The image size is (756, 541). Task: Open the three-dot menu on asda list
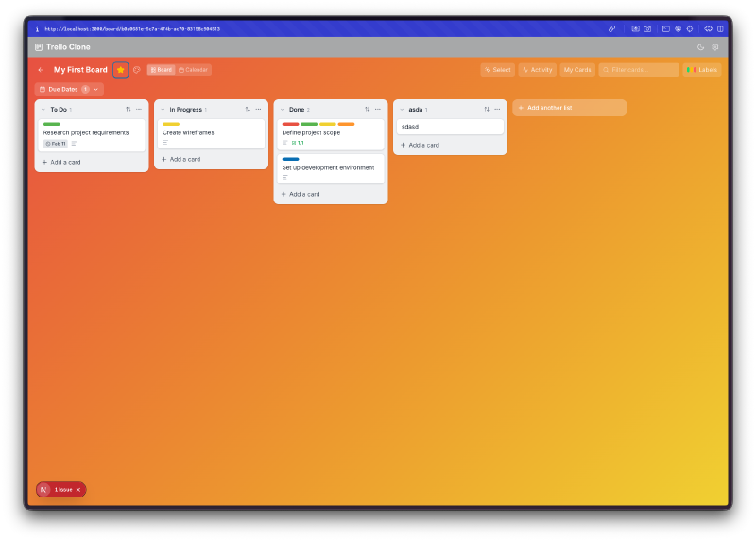[x=497, y=110]
